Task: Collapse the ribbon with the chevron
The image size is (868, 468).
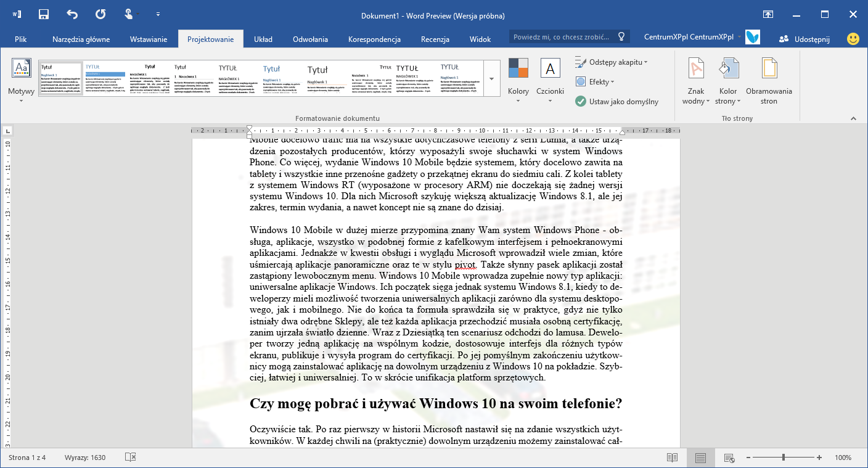Action: [x=853, y=118]
